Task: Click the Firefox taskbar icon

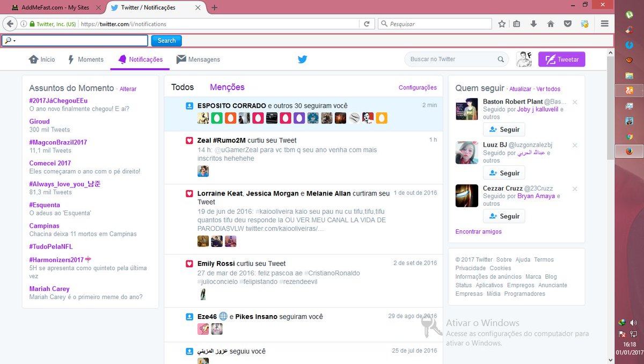Action: [x=629, y=151]
